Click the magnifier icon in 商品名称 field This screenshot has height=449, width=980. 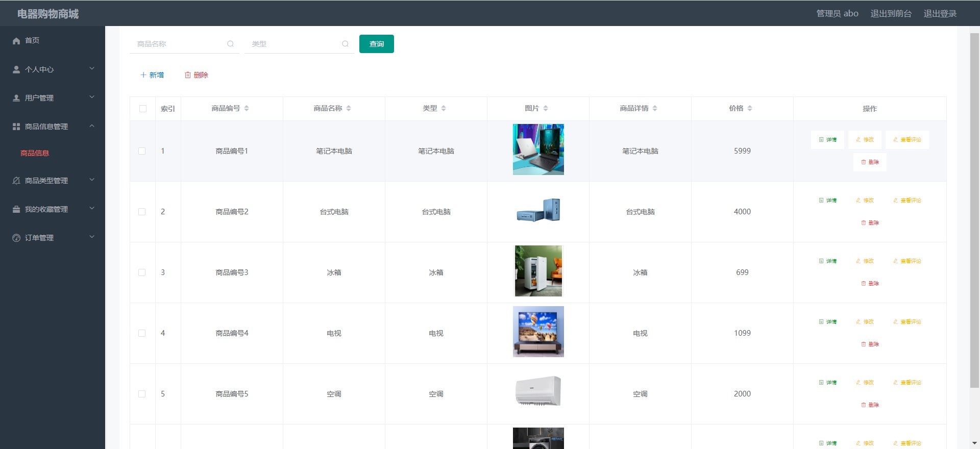coord(230,44)
